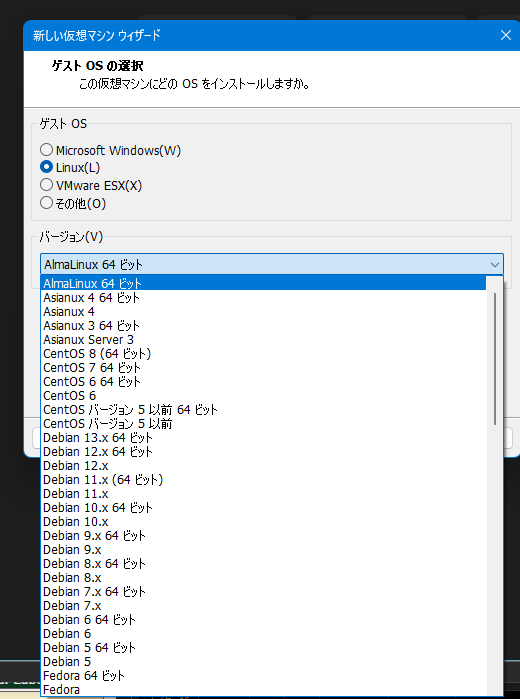Pick the Debian 7.x 32-bit entry
The image size is (520, 699).
click(x=263, y=606)
